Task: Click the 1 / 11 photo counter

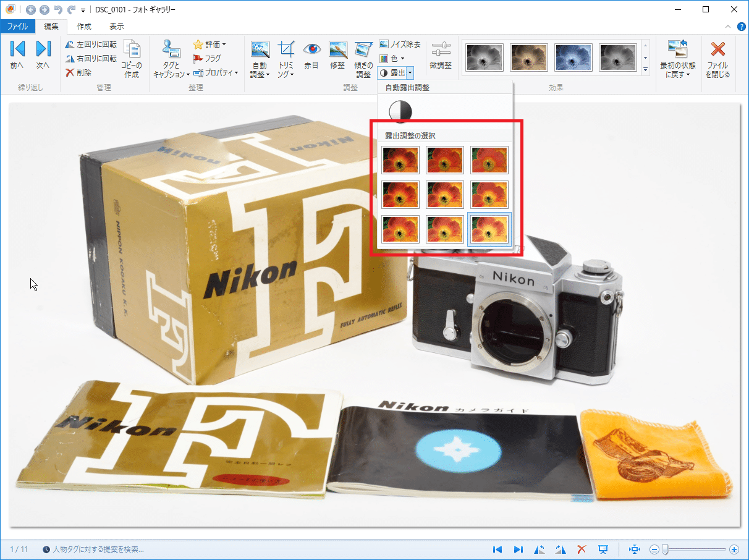Action: (19, 549)
